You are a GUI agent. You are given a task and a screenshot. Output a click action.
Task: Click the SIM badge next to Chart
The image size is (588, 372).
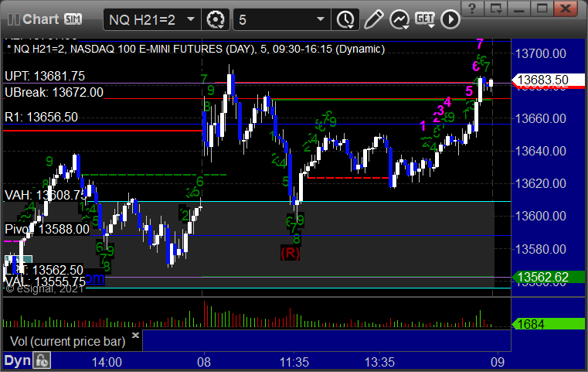[73, 19]
